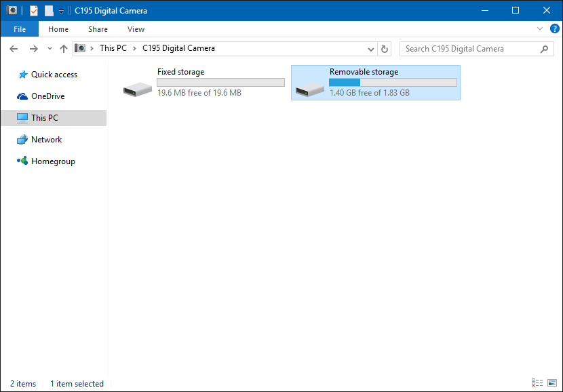
Task: Click the search magnifier icon
Action: 544,49
